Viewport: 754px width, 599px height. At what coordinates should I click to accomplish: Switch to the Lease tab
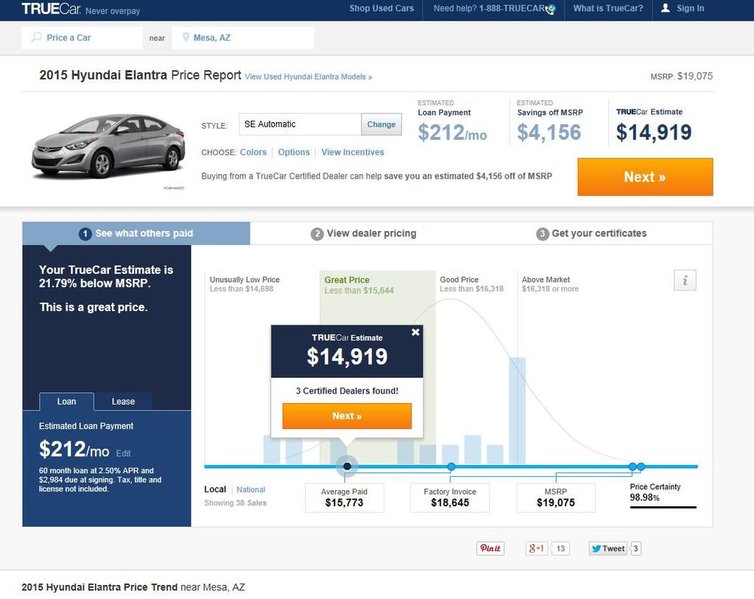click(123, 401)
